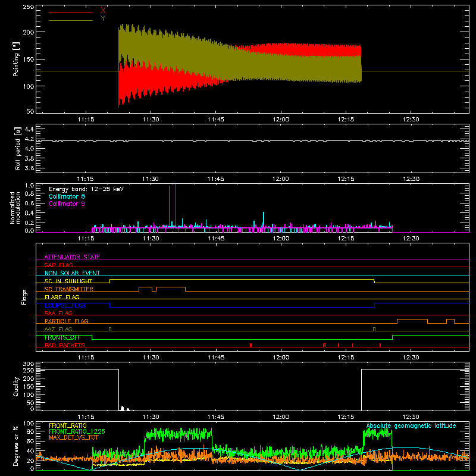Click the Flags axis title
Screen dimensions: 476x476
[x=24, y=297]
